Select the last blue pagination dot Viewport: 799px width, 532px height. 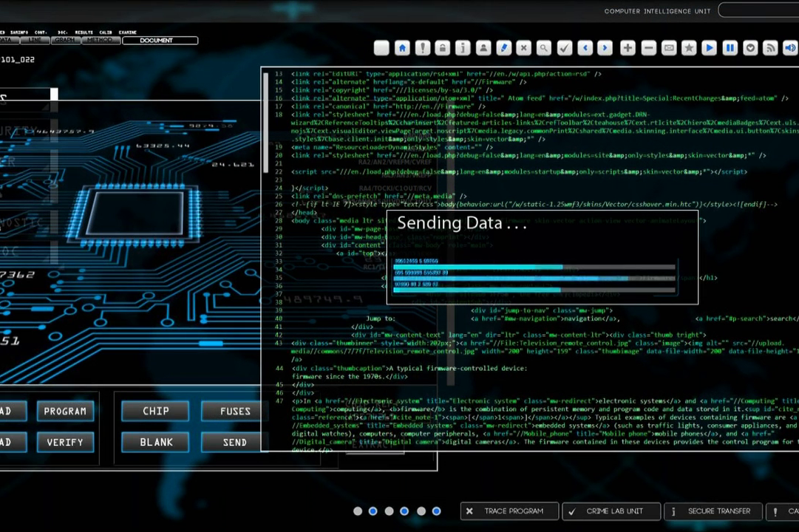coord(436,511)
